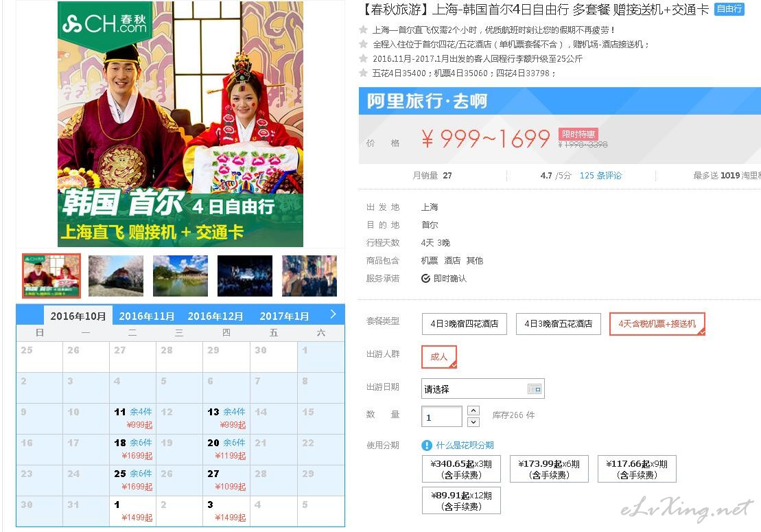Choose ¥89.91 x12期 installment plan
This screenshot has width=761, height=532.
[x=461, y=500]
